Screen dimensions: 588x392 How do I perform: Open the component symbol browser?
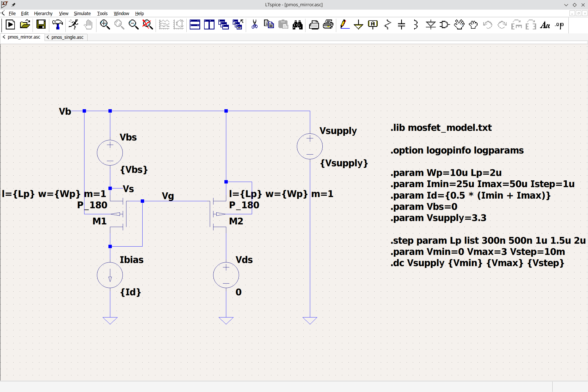[445, 25]
